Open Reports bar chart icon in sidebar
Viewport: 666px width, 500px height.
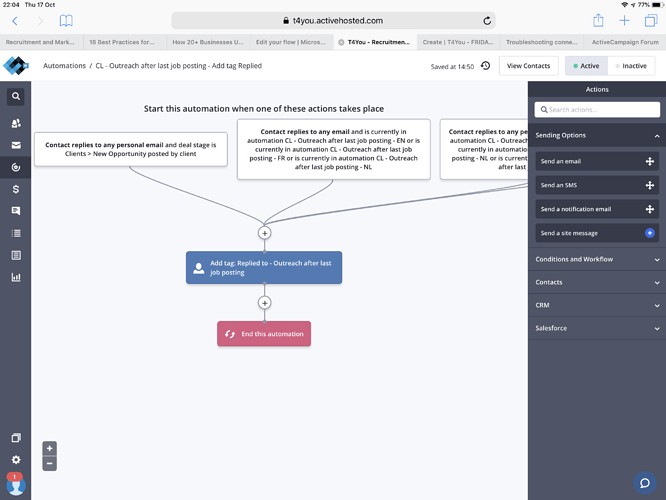point(16,277)
